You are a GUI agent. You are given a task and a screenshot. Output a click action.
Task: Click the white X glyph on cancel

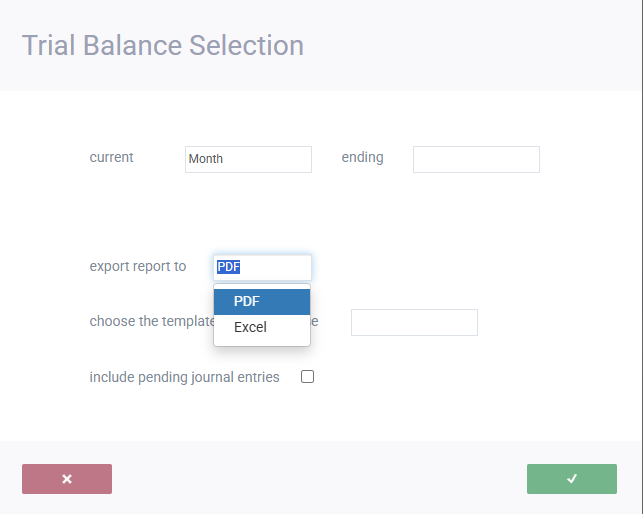tap(67, 479)
